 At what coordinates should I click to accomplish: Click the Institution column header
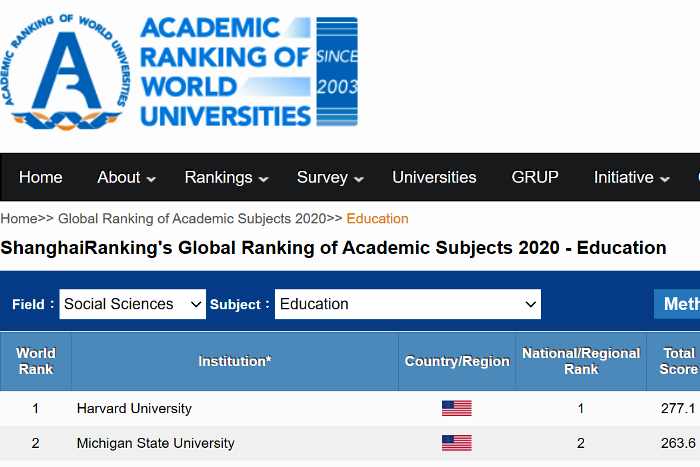click(235, 361)
